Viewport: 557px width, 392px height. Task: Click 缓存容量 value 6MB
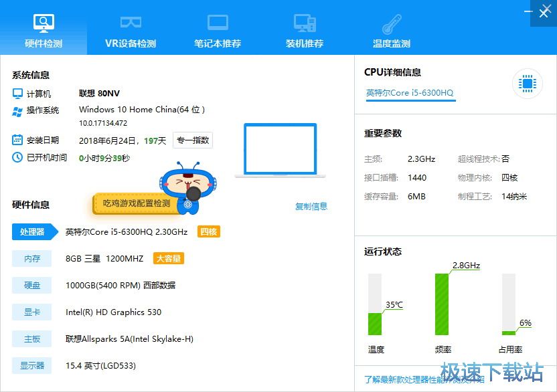point(416,197)
